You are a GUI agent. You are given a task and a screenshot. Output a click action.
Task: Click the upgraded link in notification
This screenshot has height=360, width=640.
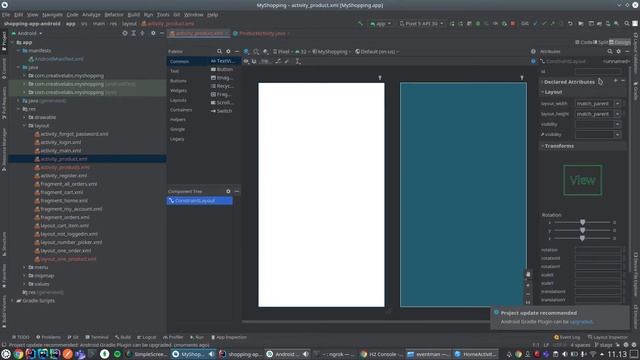(x=581, y=322)
